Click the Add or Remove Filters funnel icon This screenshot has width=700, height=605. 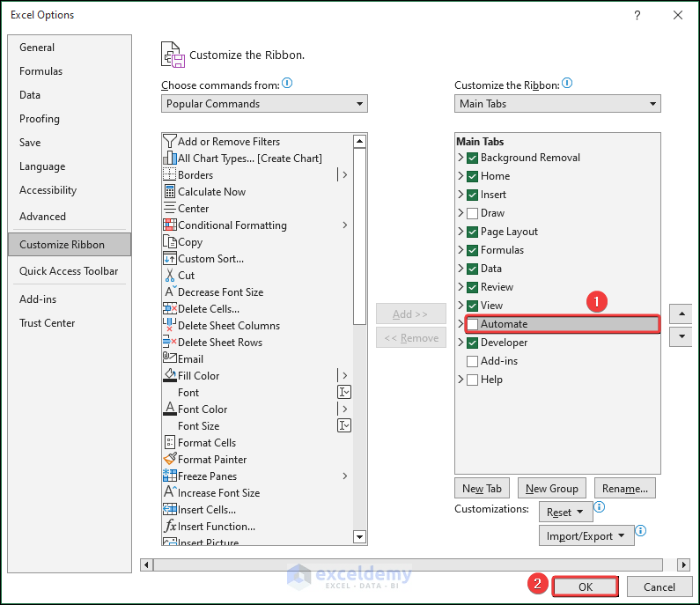click(170, 142)
